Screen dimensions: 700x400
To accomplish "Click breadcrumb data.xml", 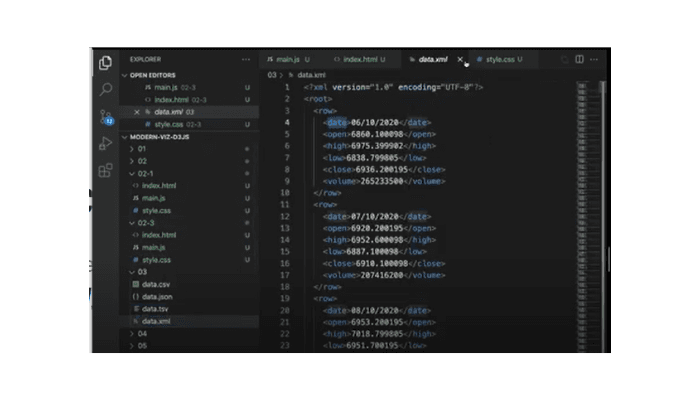I will click(311, 75).
